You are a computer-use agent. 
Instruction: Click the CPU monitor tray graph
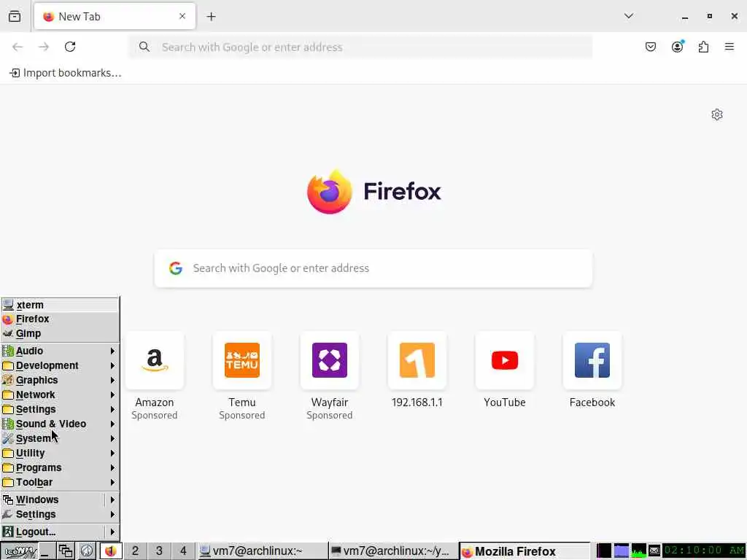tap(638, 551)
